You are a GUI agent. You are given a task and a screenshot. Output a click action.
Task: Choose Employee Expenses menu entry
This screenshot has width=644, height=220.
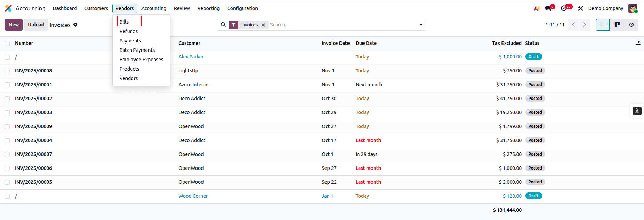pyautogui.click(x=141, y=60)
